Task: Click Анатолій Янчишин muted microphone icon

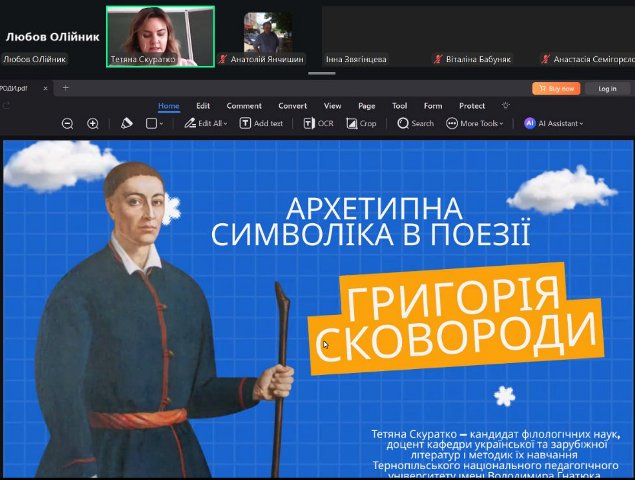Action: (x=222, y=59)
